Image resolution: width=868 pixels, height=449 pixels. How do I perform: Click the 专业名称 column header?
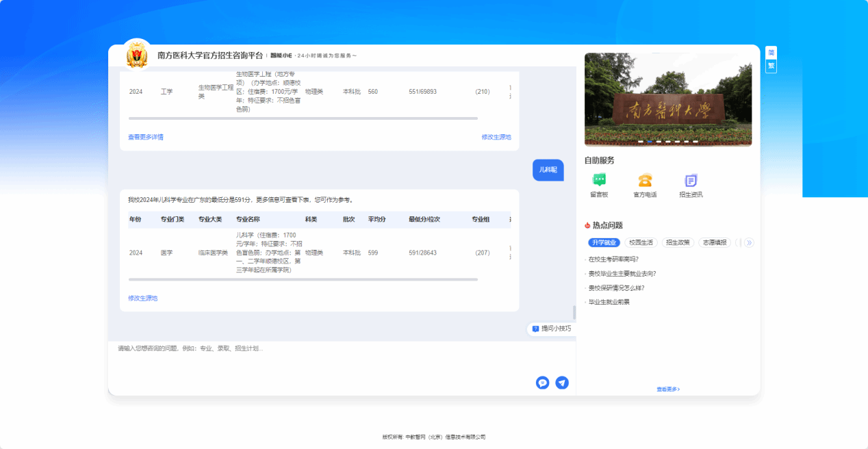248,220
